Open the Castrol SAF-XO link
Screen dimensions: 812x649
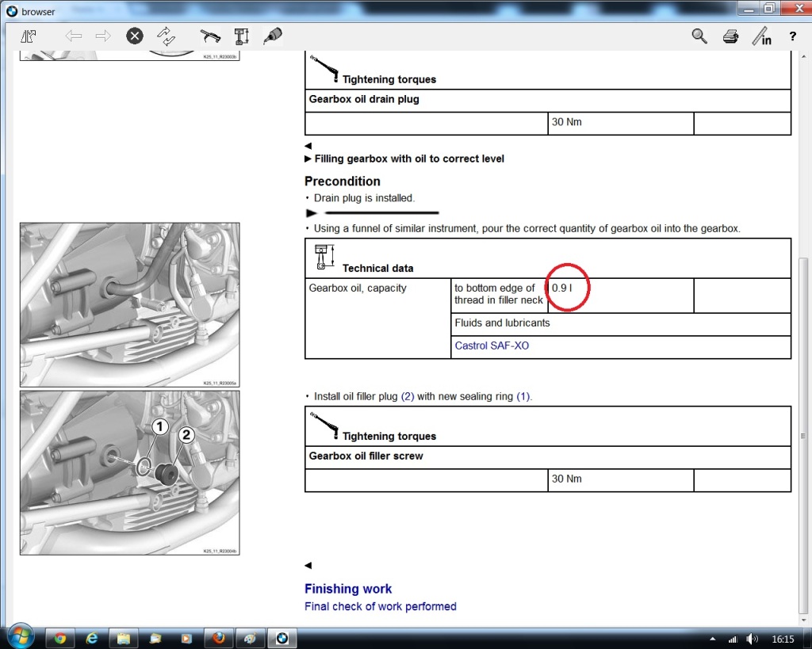[492, 345]
